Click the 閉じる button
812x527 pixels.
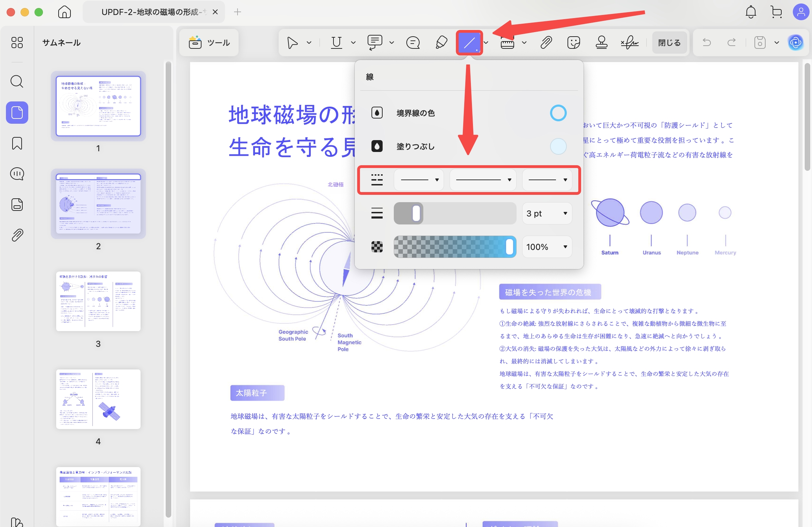[x=669, y=43]
